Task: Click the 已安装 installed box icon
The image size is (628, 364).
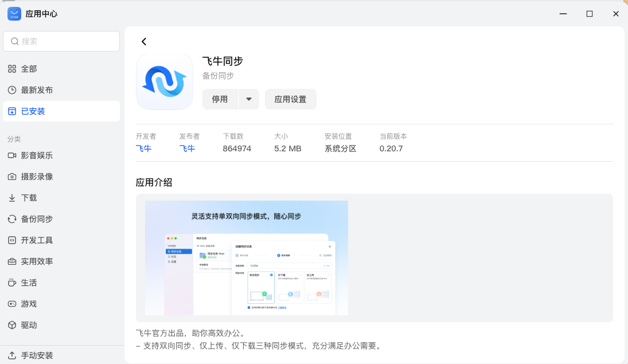Action: point(12,111)
